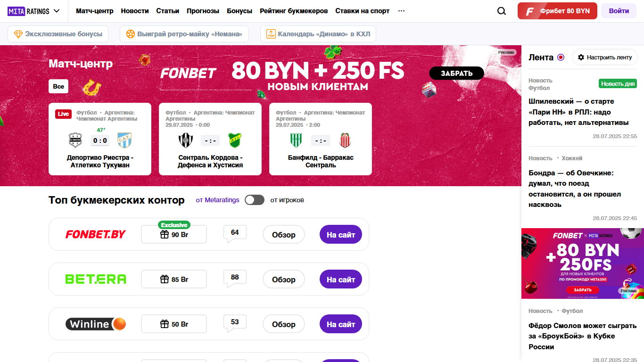Open Выиграй ретро-майку «Немана» link
Image resolution: width=644 pixels, height=362 pixels.
(184, 34)
